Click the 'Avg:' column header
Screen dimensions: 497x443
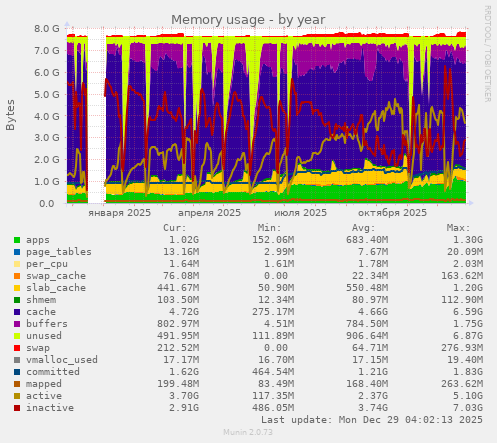click(364, 228)
